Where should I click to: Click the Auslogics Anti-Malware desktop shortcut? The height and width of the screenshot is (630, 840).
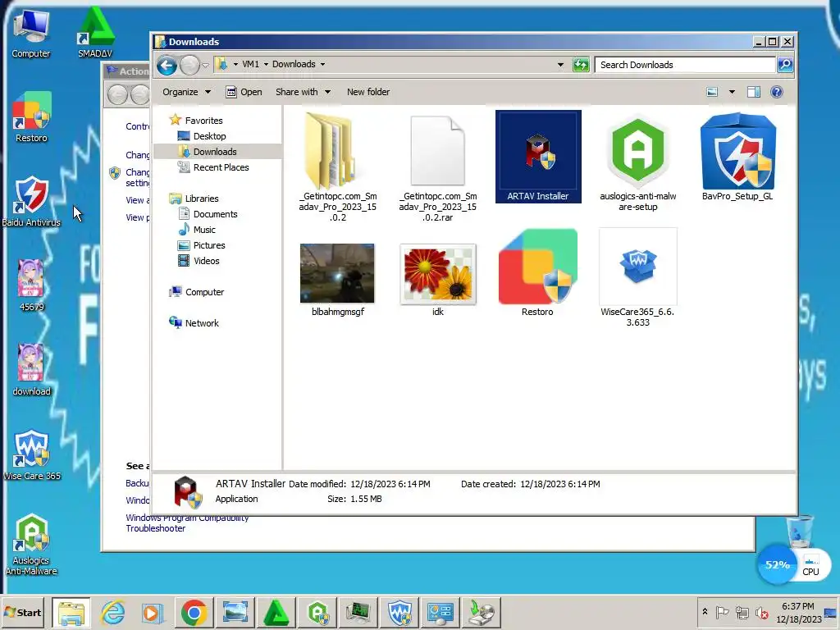31,544
